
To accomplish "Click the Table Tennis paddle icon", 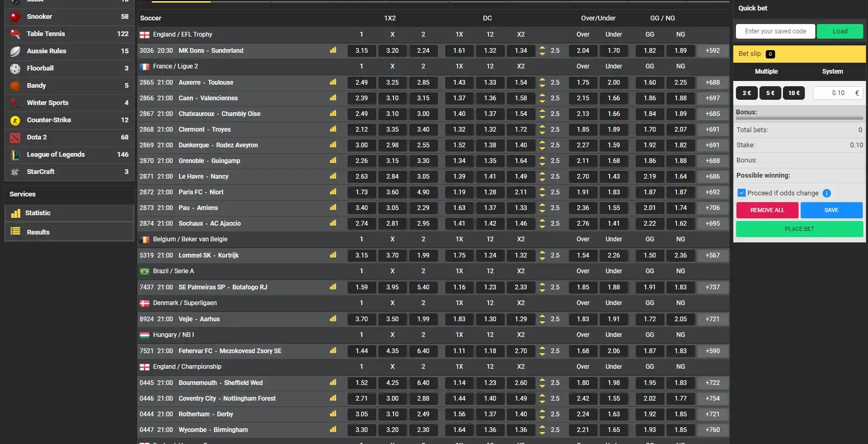I will click(15, 34).
